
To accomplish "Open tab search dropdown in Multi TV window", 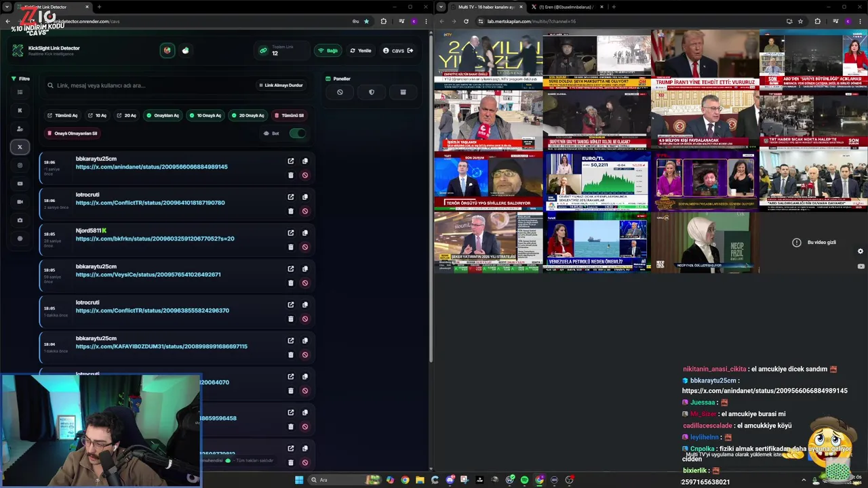I will pos(441,7).
